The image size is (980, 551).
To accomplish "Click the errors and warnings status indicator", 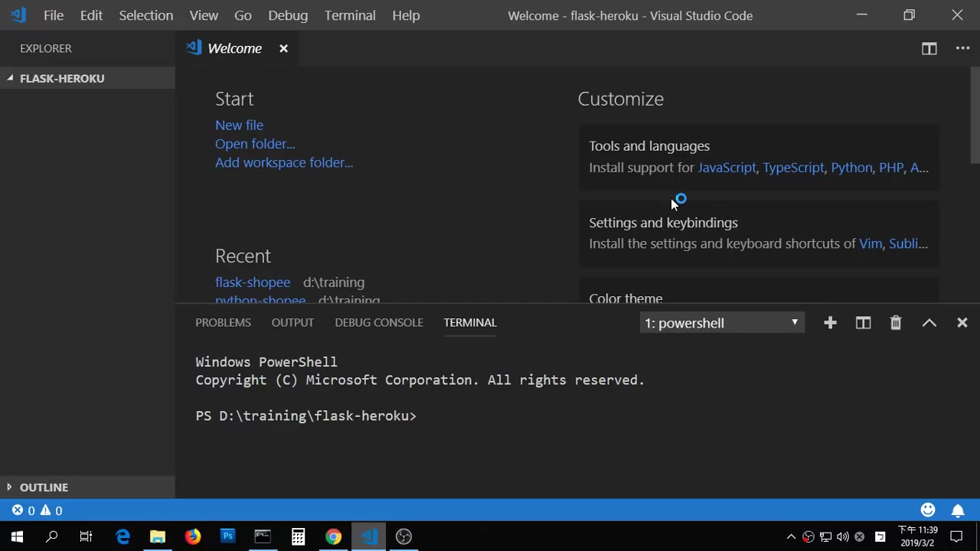I will tap(37, 510).
